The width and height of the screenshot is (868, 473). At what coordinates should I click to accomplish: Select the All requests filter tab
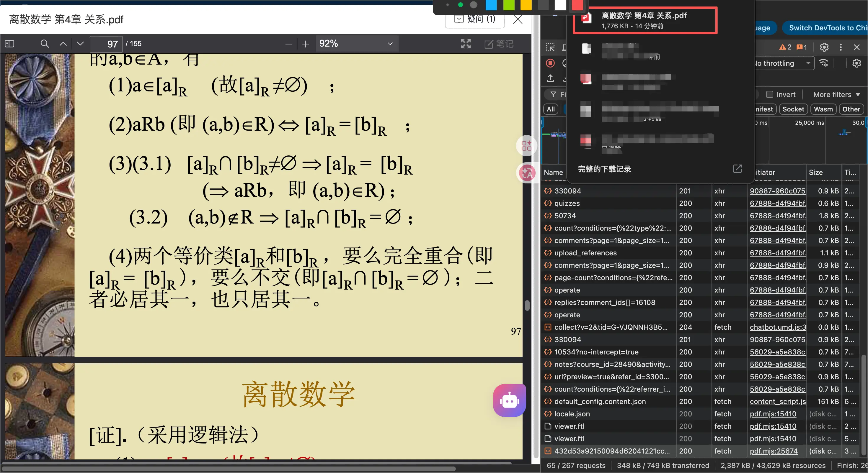pyautogui.click(x=551, y=109)
